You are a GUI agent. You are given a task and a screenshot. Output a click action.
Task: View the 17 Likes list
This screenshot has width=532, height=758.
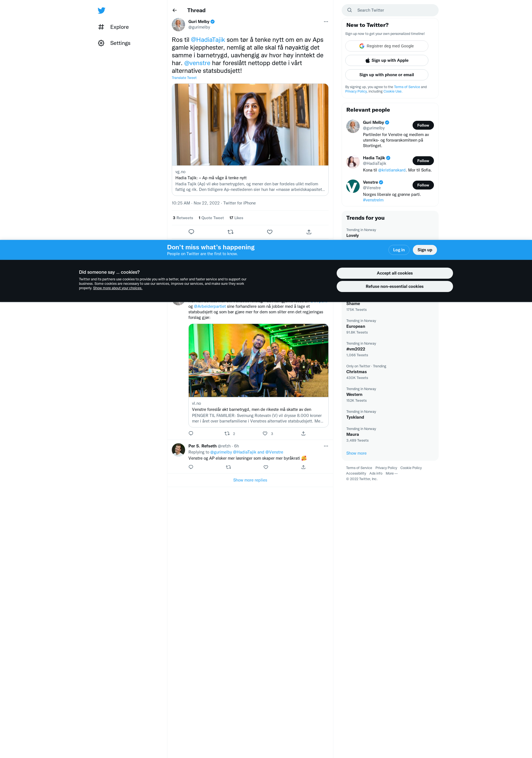pyautogui.click(x=236, y=218)
